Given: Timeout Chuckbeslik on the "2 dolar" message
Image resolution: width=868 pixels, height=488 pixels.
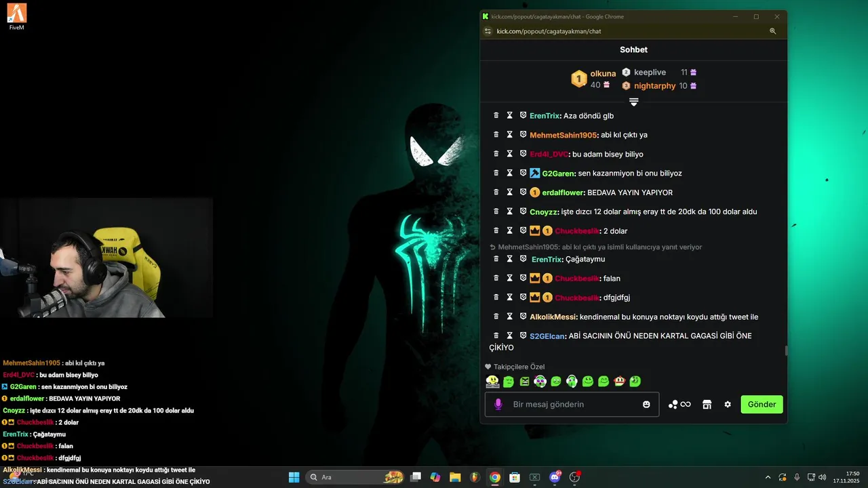Looking at the screenshot, I should tap(509, 230).
